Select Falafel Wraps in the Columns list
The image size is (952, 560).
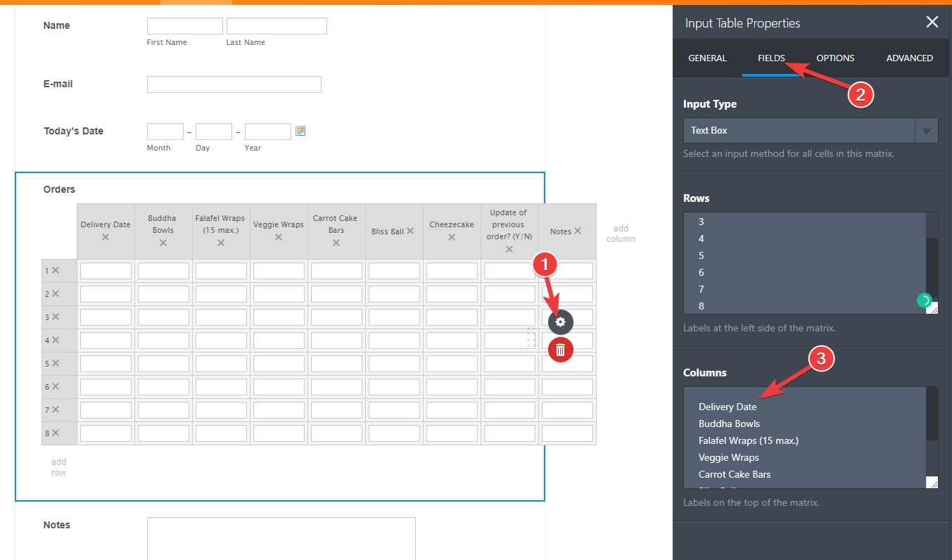tap(748, 440)
